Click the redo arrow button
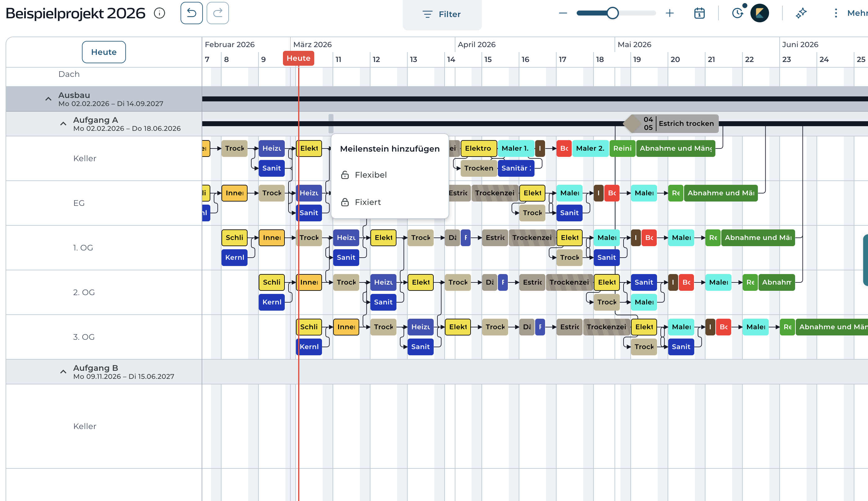The height and width of the screenshot is (501, 868). [x=217, y=13]
